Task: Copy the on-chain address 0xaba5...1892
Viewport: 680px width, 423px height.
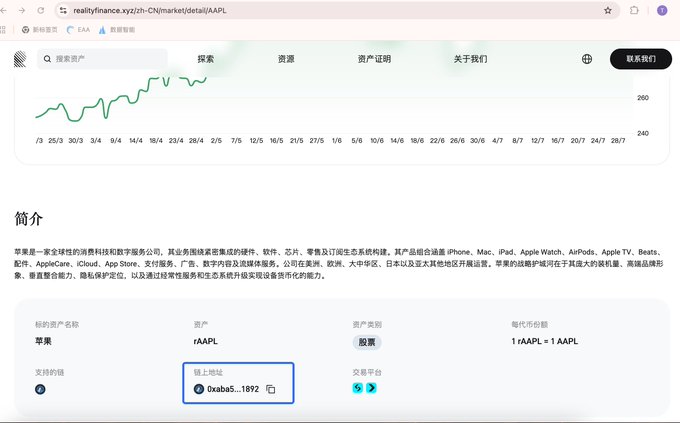Action: pyautogui.click(x=271, y=389)
